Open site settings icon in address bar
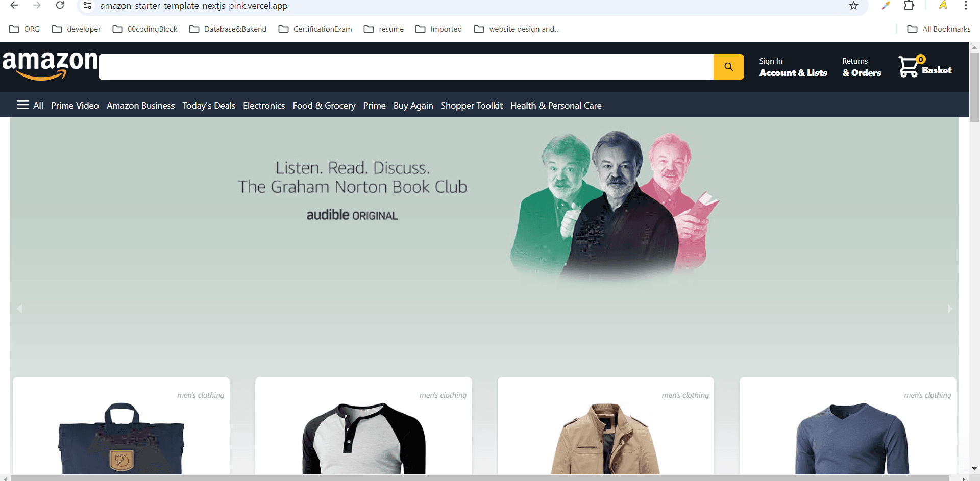 (87, 6)
